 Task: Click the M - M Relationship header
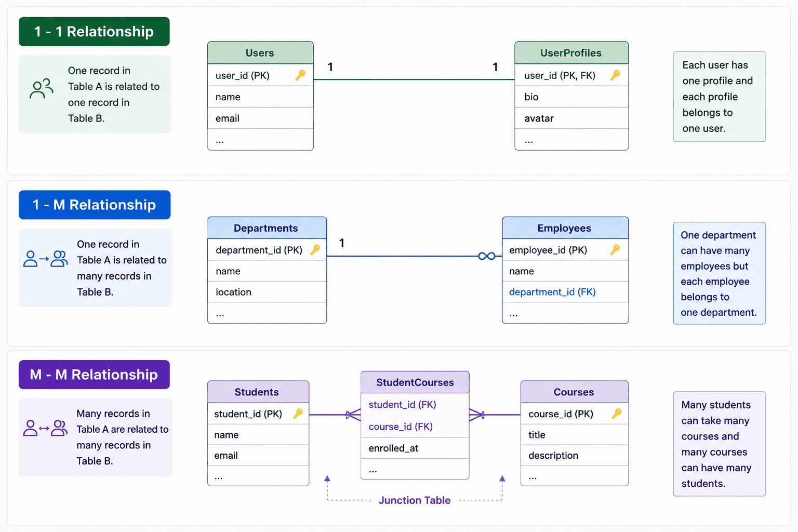(x=94, y=375)
